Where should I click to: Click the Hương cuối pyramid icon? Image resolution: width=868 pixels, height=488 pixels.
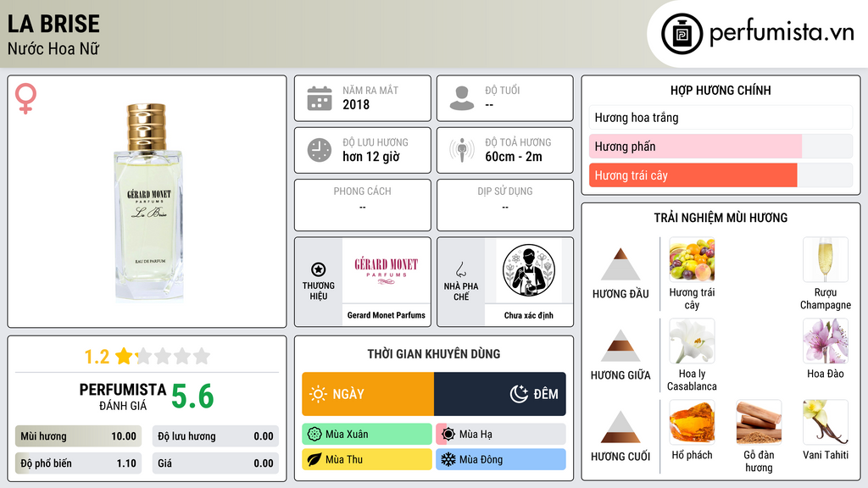(620, 427)
